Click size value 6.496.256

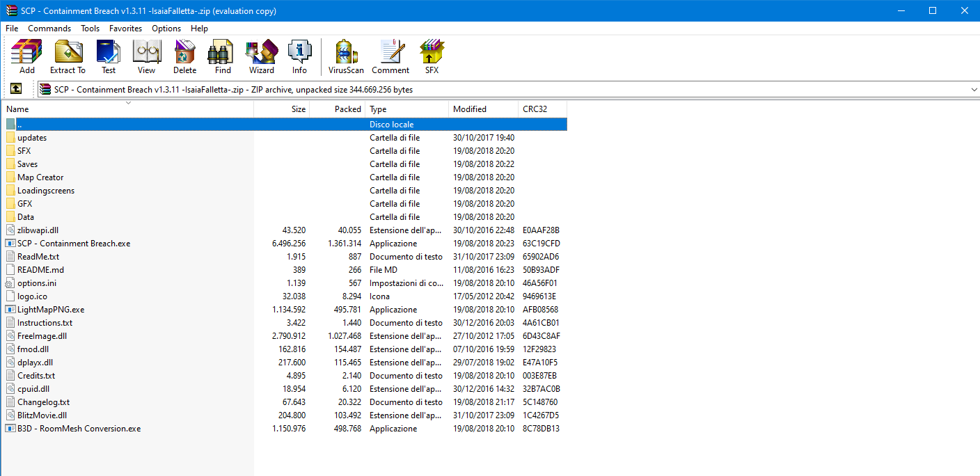pyautogui.click(x=289, y=244)
